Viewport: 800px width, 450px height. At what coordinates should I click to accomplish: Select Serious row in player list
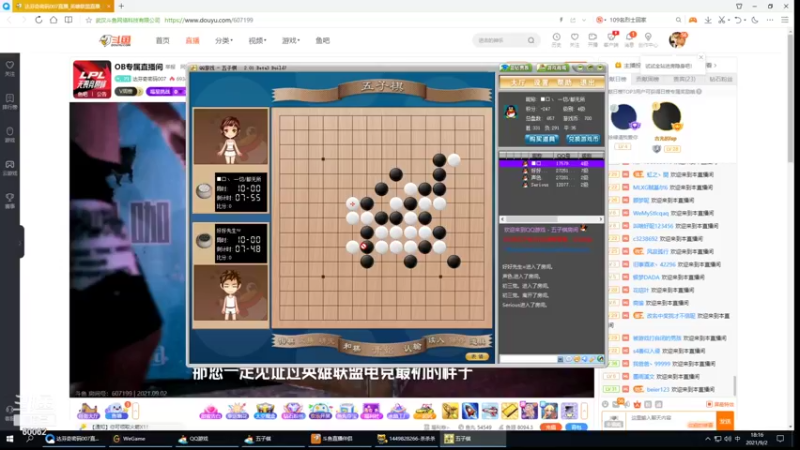click(552, 185)
